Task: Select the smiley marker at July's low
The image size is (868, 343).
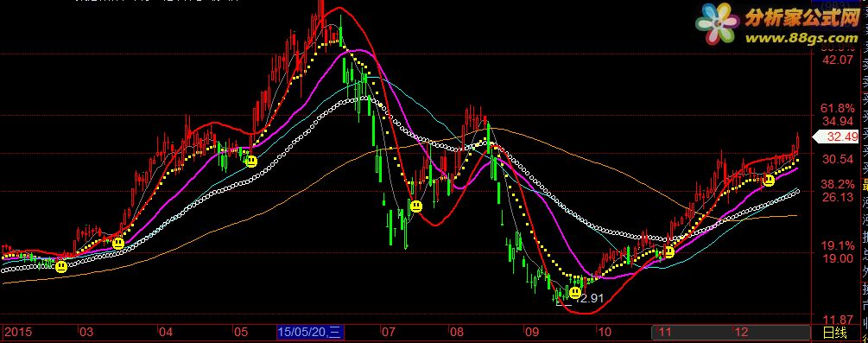Action: 416,206
